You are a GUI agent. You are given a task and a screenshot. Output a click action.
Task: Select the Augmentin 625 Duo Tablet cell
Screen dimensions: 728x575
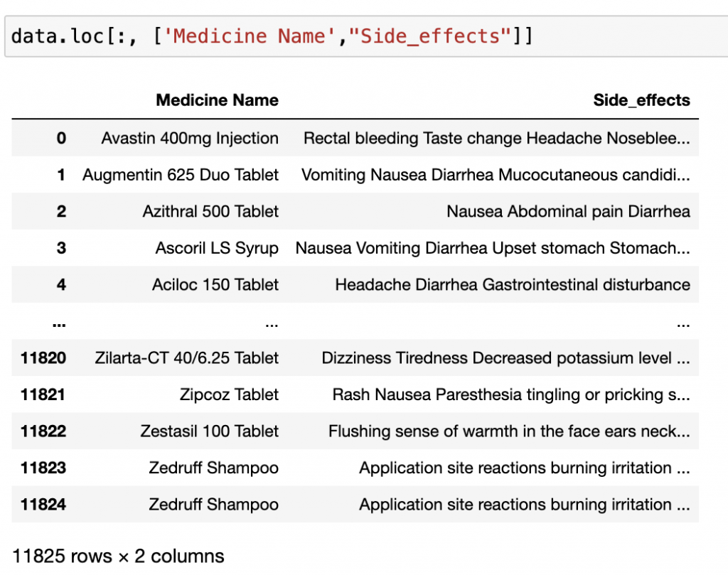pos(181,174)
